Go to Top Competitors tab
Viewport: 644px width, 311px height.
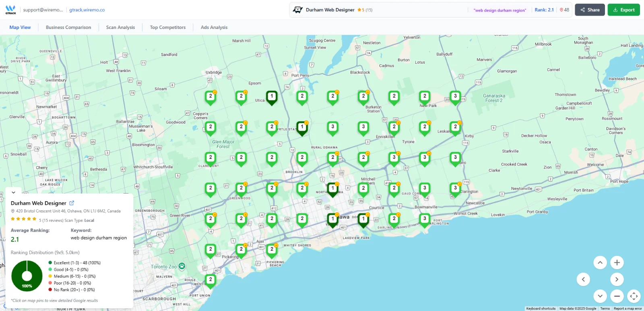pos(167,27)
